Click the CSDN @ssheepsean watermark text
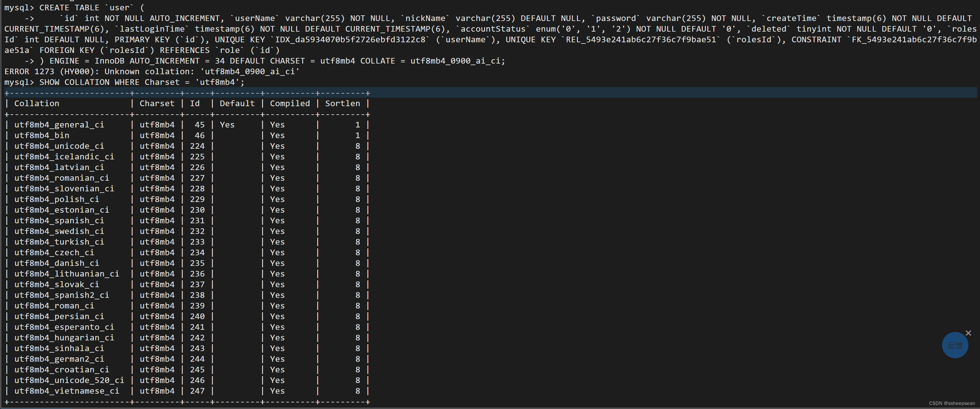980x409 pixels. pyautogui.click(x=951, y=403)
